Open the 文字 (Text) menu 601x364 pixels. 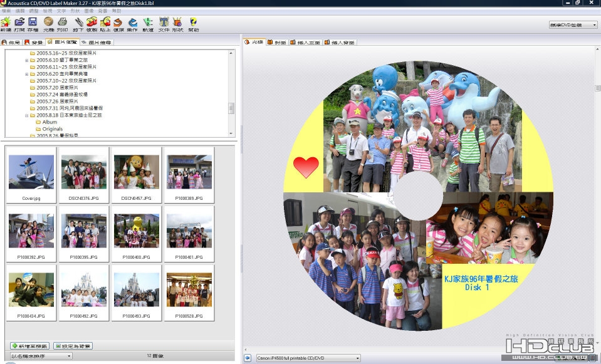(x=61, y=11)
